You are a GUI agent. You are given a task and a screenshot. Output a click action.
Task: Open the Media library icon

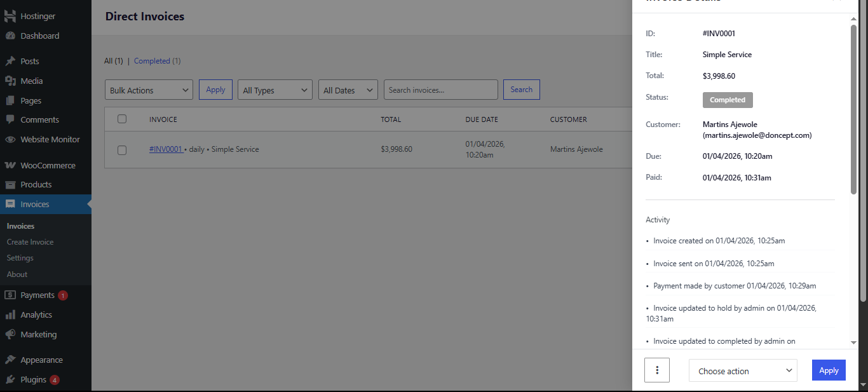click(x=10, y=81)
